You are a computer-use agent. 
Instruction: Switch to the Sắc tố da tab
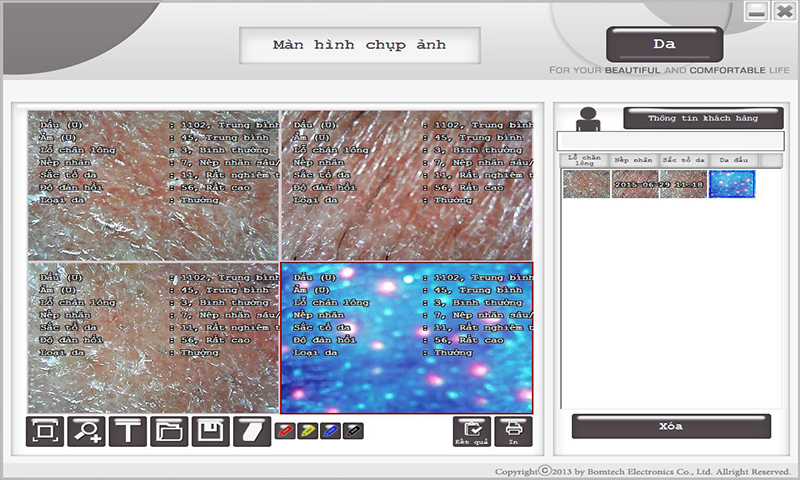click(x=684, y=160)
